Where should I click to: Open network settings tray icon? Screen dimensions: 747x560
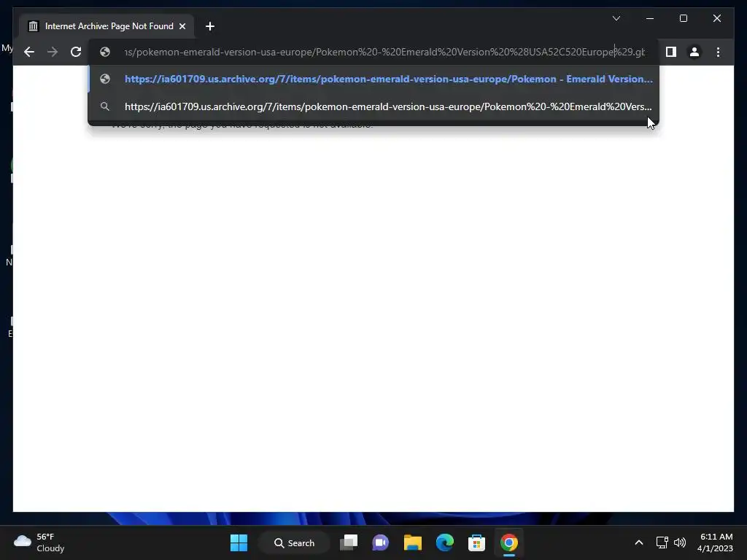(662, 542)
